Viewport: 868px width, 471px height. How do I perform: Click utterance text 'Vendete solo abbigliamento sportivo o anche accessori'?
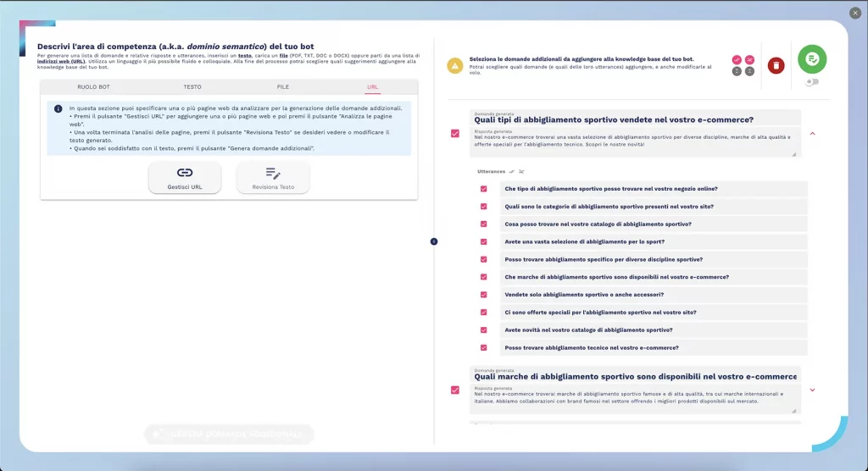[584, 295]
